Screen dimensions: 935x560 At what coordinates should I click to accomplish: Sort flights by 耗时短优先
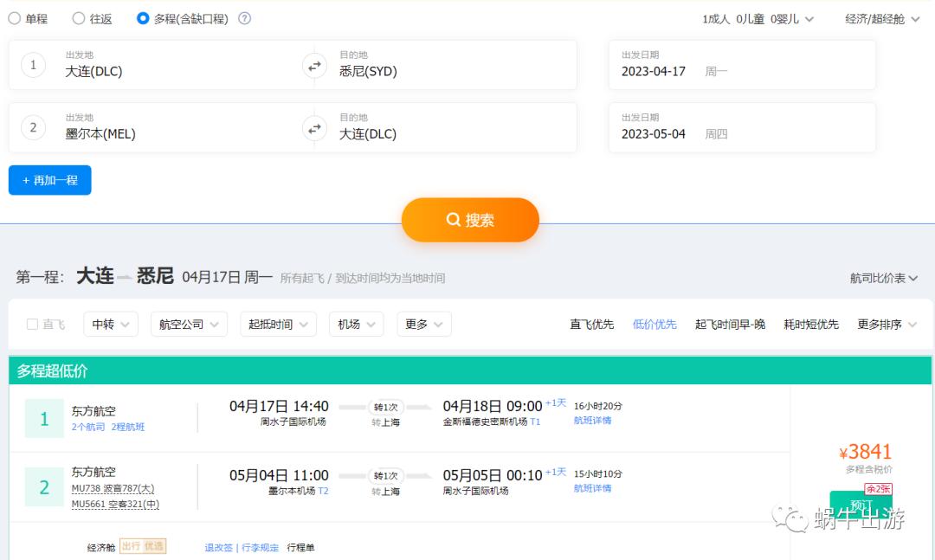coord(810,324)
